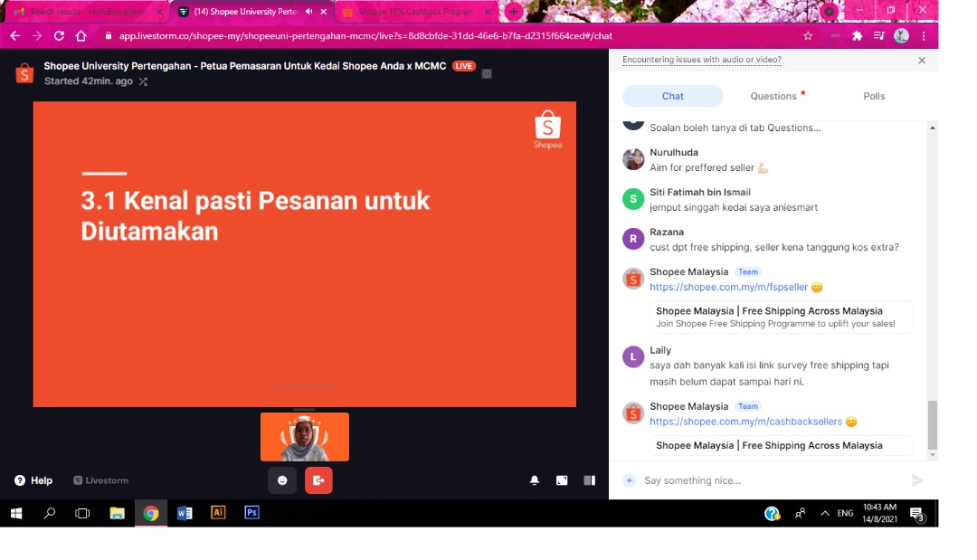Click the chat message input field
The height and width of the screenshot is (560, 977).
pos(773,480)
